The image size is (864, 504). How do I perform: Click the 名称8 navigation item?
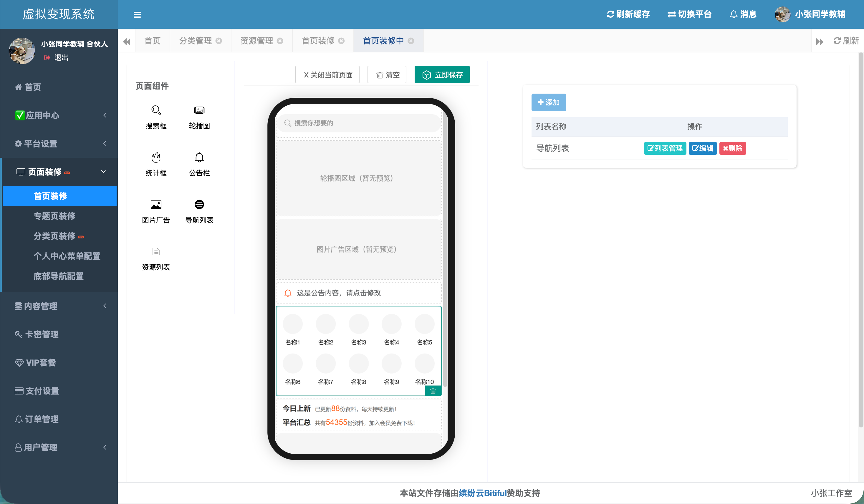click(x=358, y=369)
